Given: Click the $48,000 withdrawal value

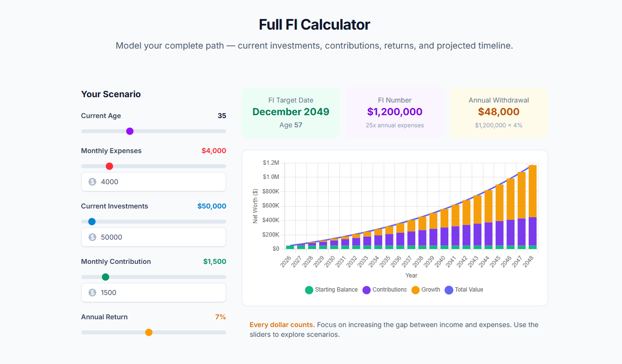Looking at the screenshot, I should (x=499, y=112).
